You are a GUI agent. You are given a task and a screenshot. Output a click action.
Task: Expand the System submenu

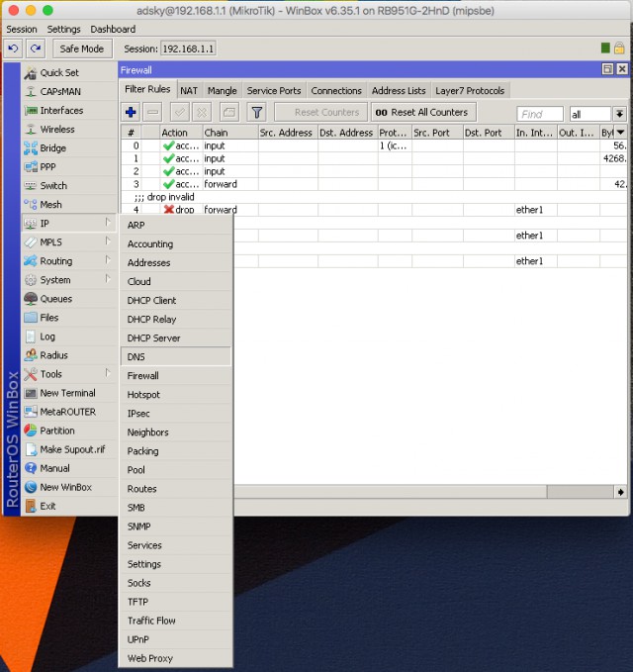pyautogui.click(x=69, y=280)
